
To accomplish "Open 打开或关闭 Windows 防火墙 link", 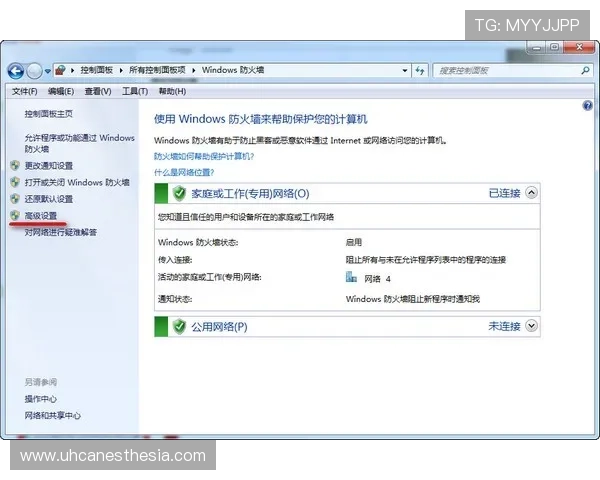I will point(77,183).
